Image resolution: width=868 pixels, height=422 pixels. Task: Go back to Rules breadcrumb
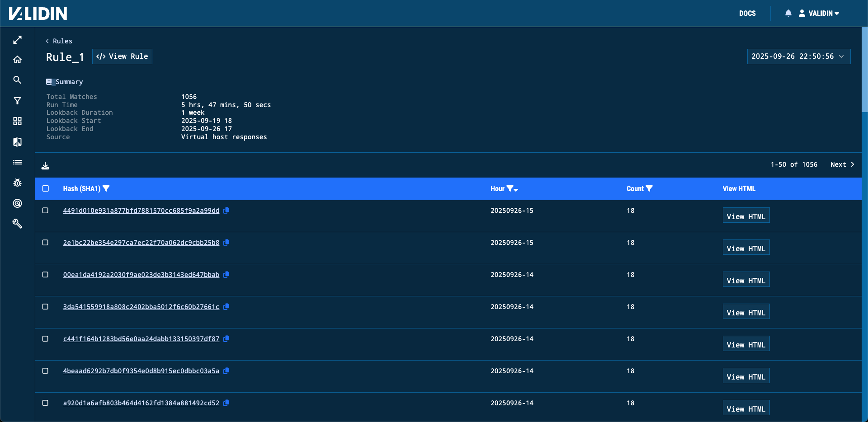pyautogui.click(x=59, y=41)
